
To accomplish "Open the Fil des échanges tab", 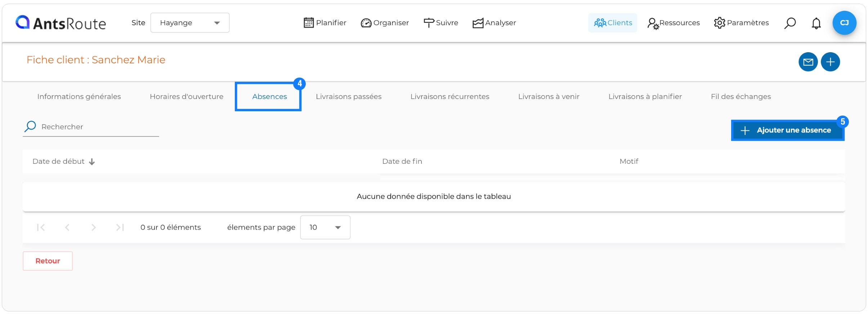I will click(741, 96).
